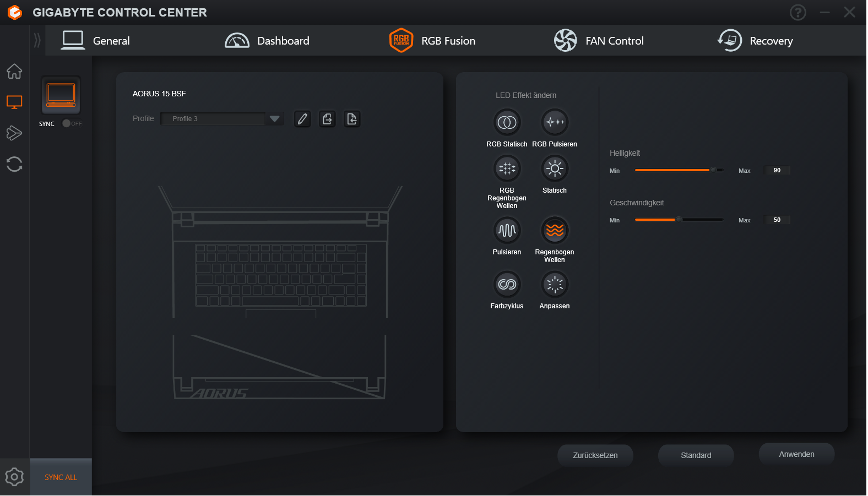Open the RGB Fusion tab

(432, 41)
